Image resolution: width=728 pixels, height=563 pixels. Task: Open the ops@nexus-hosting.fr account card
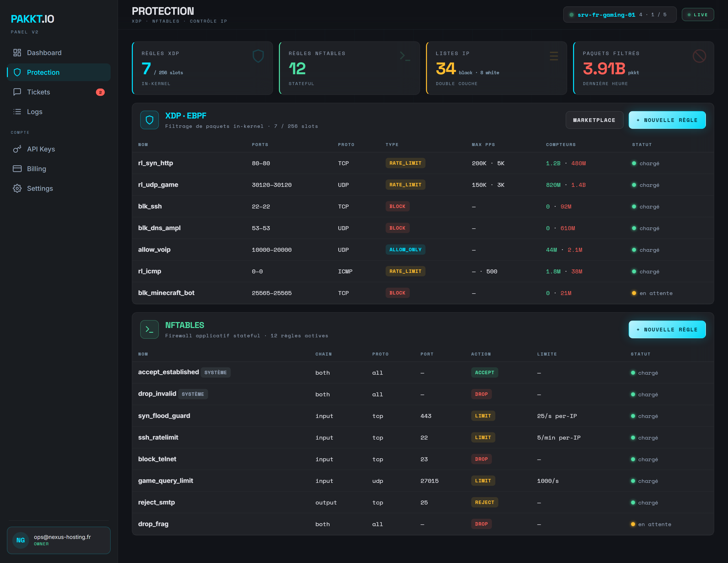point(59,540)
